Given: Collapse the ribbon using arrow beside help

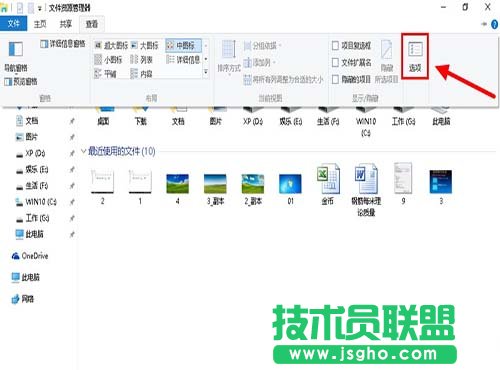Looking at the screenshot, I should (484, 24).
